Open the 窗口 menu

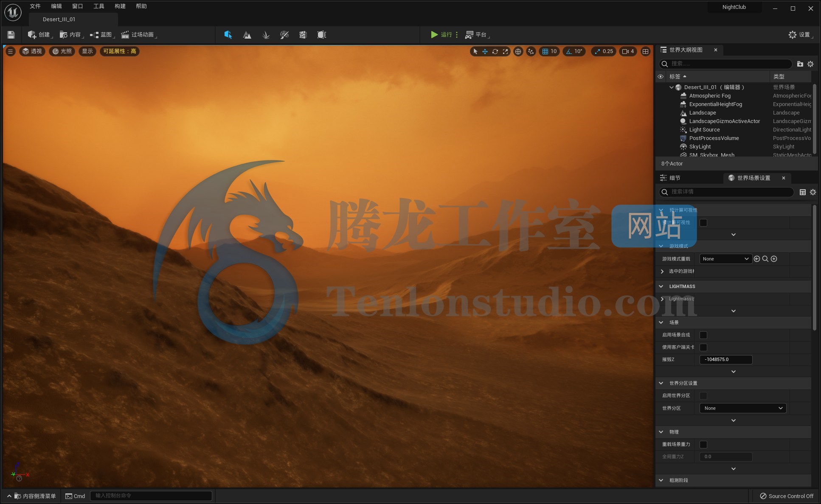[78, 6]
